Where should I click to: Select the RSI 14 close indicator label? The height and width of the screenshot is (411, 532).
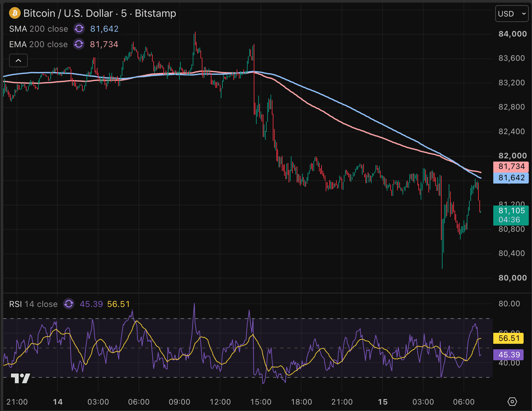point(33,304)
